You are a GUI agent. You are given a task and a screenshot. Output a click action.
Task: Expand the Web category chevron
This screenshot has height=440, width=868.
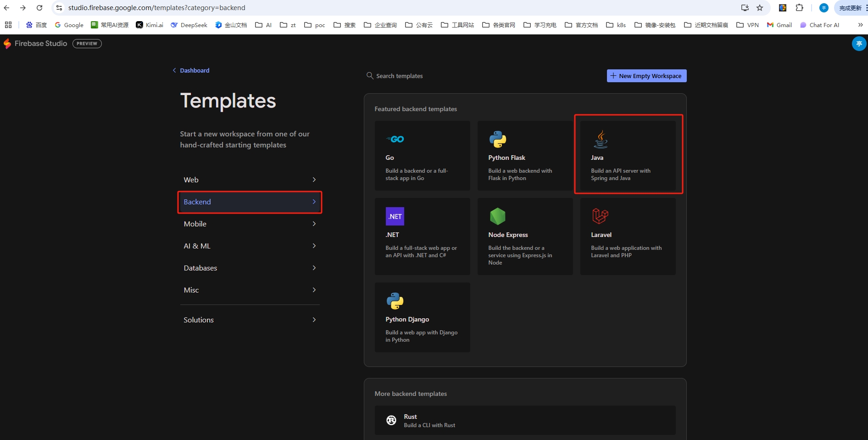(x=314, y=180)
